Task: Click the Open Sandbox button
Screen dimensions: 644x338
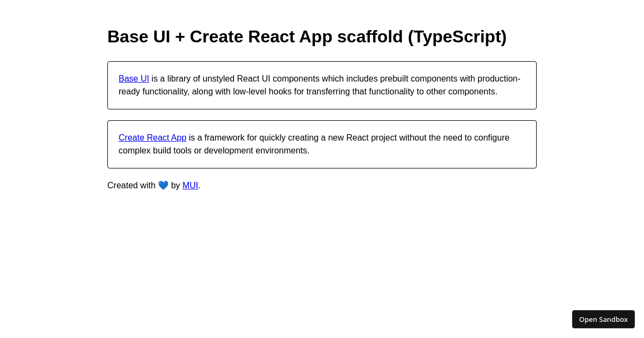Action: coord(603,319)
